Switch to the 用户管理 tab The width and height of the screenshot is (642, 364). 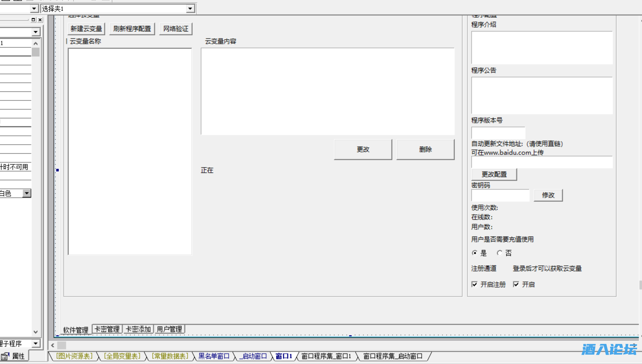(169, 329)
